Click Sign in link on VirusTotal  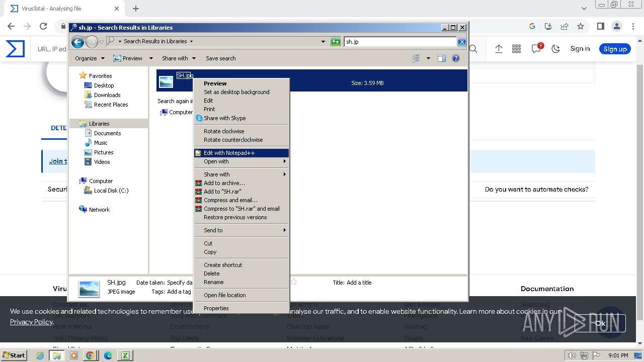580,49
